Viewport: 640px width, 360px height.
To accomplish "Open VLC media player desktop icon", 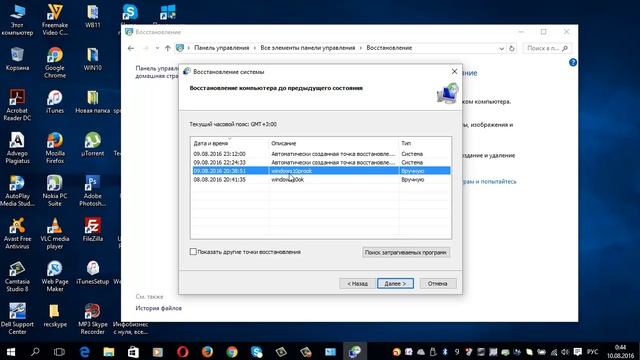I will [x=55, y=233].
